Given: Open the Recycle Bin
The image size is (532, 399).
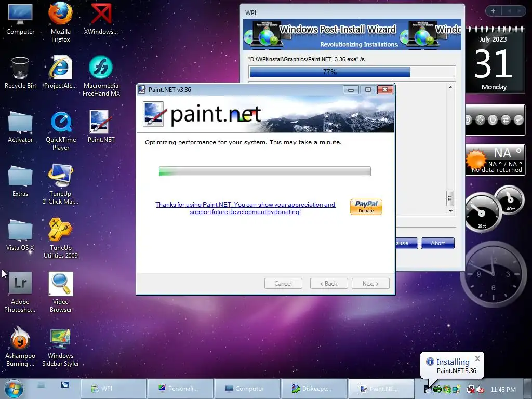Looking at the screenshot, I should click(20, 73).
